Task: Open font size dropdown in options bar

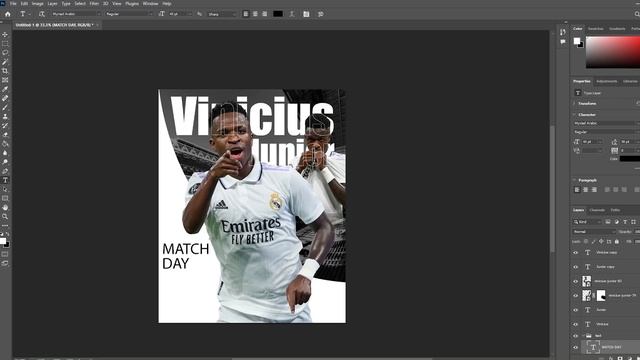Action: click(x=180, y=14)
